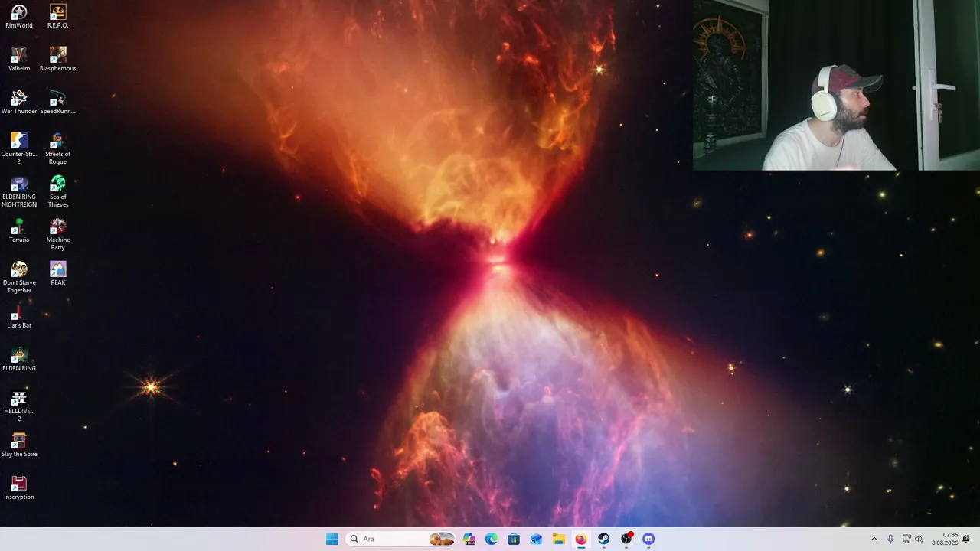Click the microphone tray icon
This screenshot has width=980, height=551.
click(890, 539)
